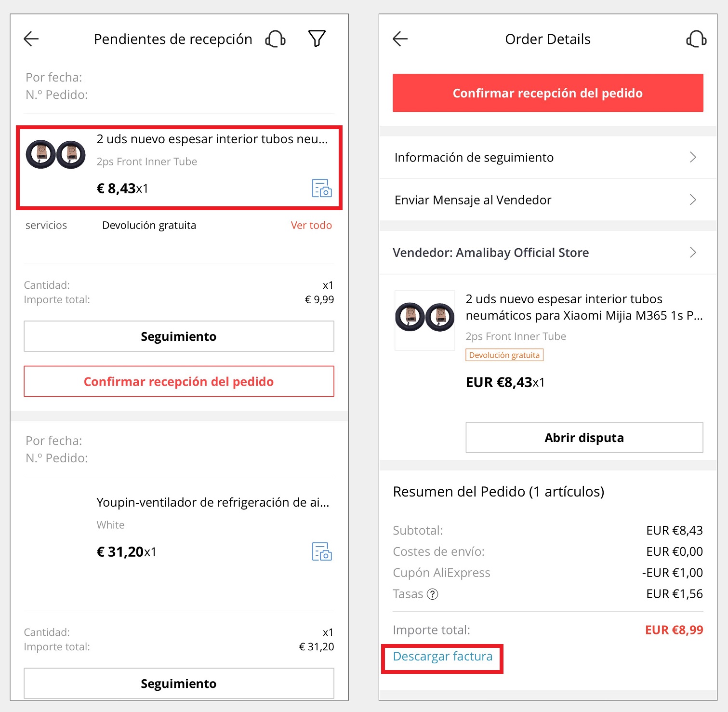Open the filter icon on Pendientes de recepción
The width and height of the screenshot is (728, 712).
point(317,39)
